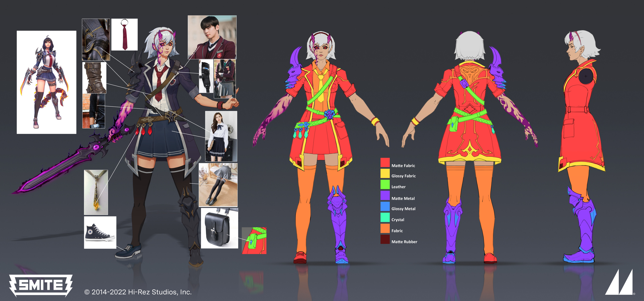Viewport: 644px width, 301px height.
Task: Select the black leather pouch reference photo
Action: tap(220, 228)
